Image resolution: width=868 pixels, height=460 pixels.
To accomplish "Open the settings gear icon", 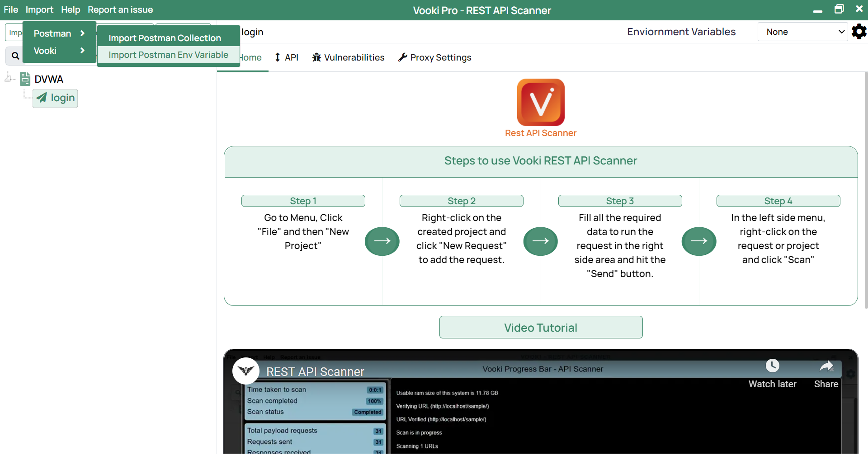I will [x=859, y=32].
